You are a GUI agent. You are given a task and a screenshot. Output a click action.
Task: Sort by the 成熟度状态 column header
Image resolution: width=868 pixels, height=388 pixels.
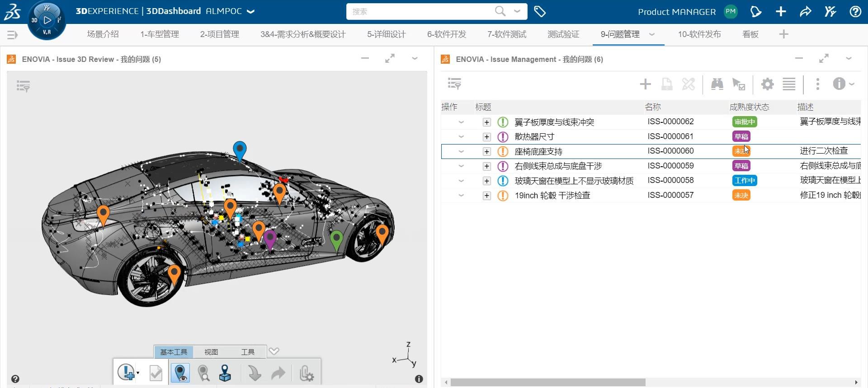click(749, 107)
